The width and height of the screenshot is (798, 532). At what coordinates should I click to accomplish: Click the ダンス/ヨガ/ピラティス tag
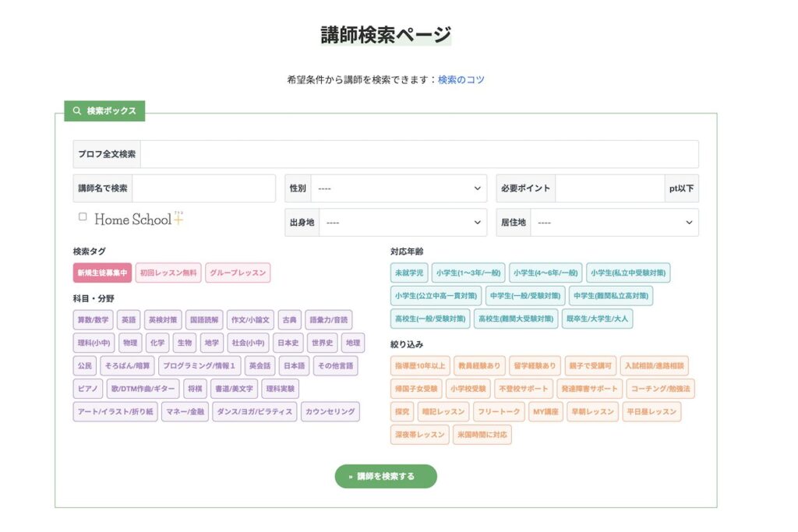coord(255,411)
